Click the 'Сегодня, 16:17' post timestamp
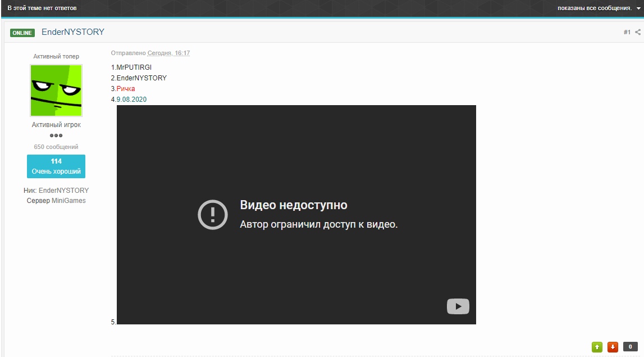 168,53
